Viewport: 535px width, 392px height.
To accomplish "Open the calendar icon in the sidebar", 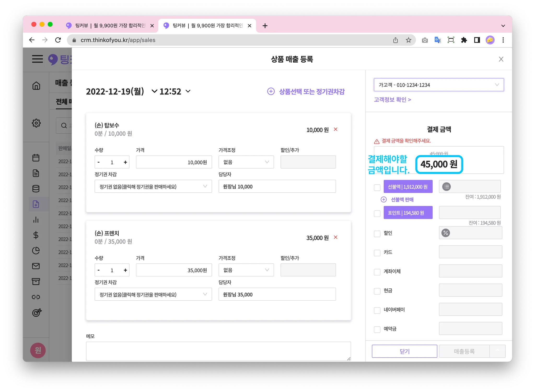I will [36, 158].
